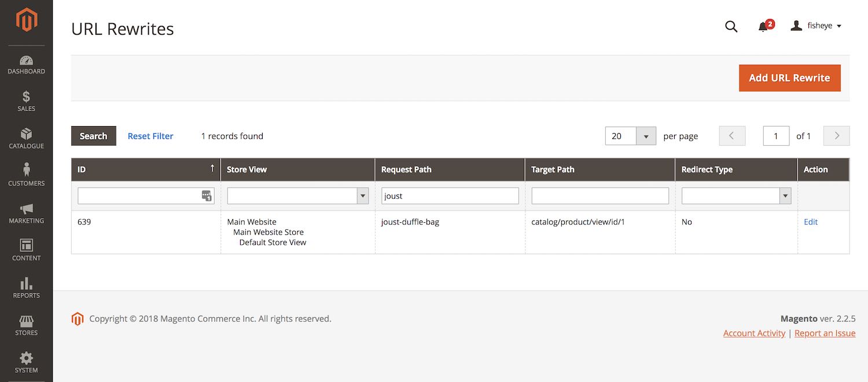The height and width of the screenshot is (382, 868).
Task: Click the Magento footer logo icon
Action: pyautogui.click(x=78, y=319)
